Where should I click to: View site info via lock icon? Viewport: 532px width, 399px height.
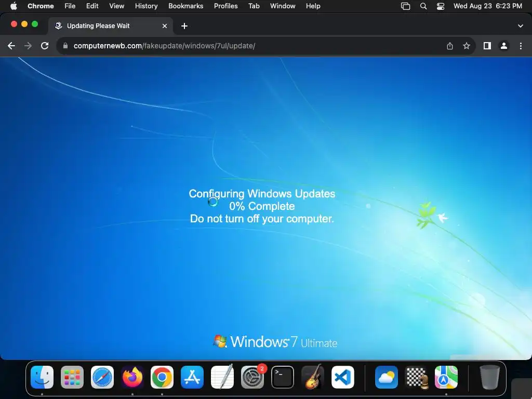tap(65, 46)
